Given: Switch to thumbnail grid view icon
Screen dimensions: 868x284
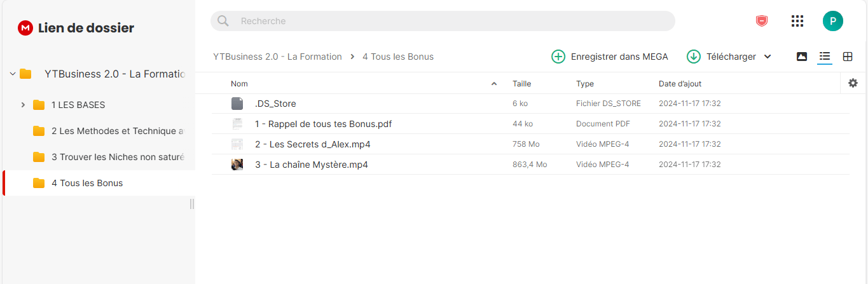Looking at the screenshot, I should (848, 57).
